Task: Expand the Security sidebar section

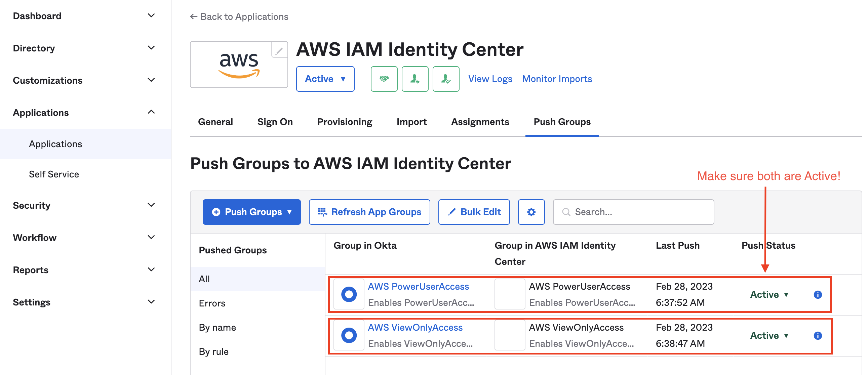Action: pyautogui.click(x=84, y=205)
